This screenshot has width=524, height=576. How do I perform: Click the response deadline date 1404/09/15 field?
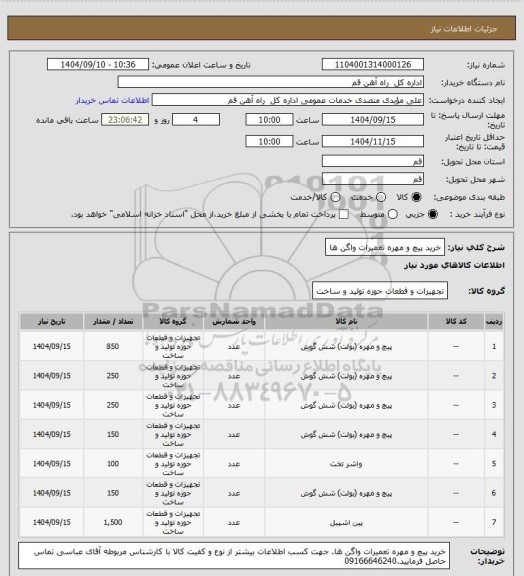click(373, 120)
